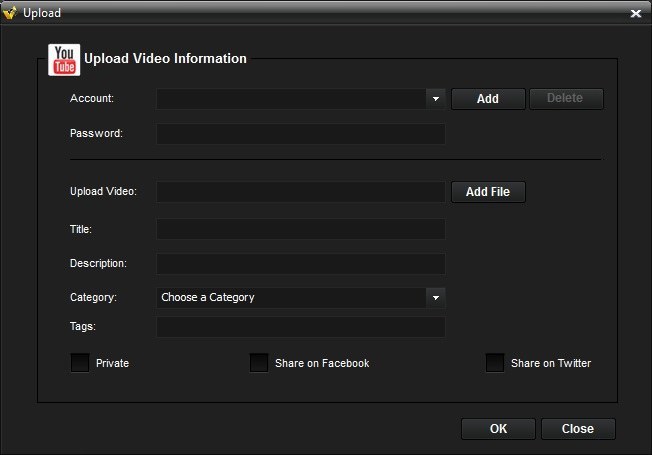Click the Password: label

coord(96,133)
